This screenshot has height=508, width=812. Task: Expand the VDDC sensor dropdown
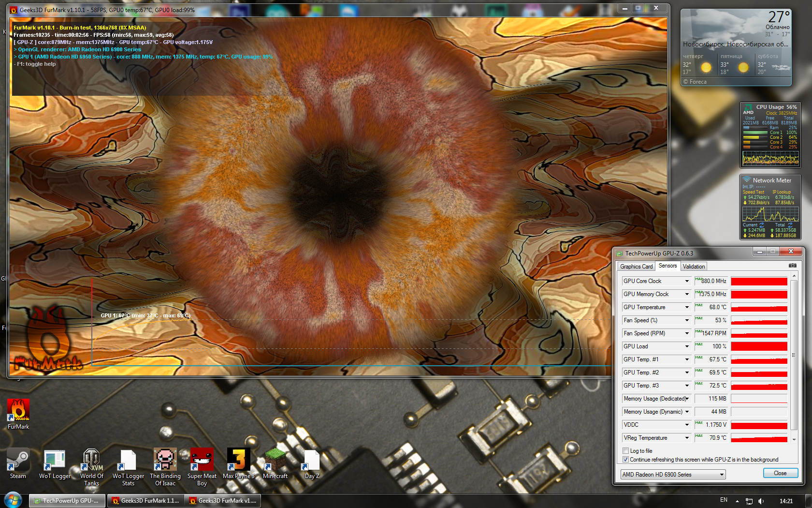(x=687, y=425)
